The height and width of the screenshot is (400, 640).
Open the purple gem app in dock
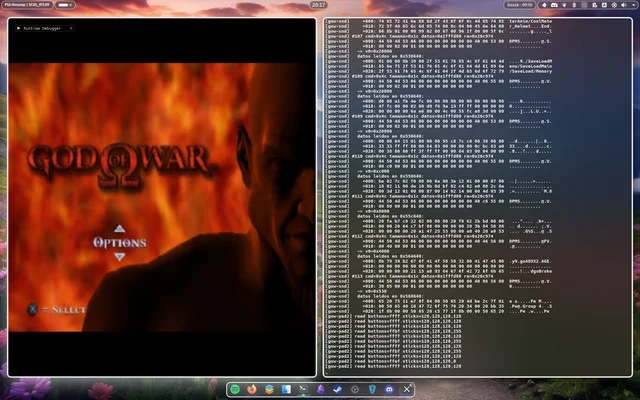320,389
